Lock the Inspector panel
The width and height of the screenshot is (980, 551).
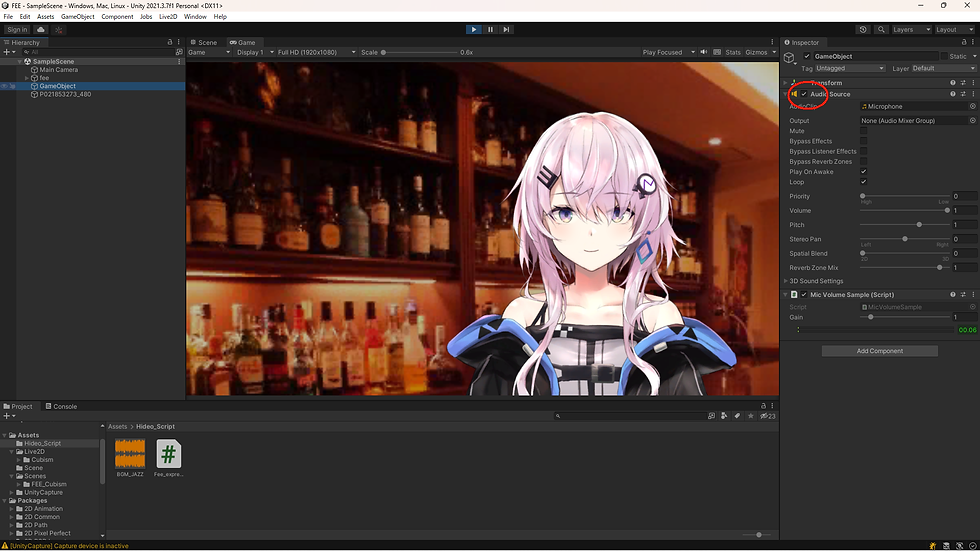click(x=962, y=42)
